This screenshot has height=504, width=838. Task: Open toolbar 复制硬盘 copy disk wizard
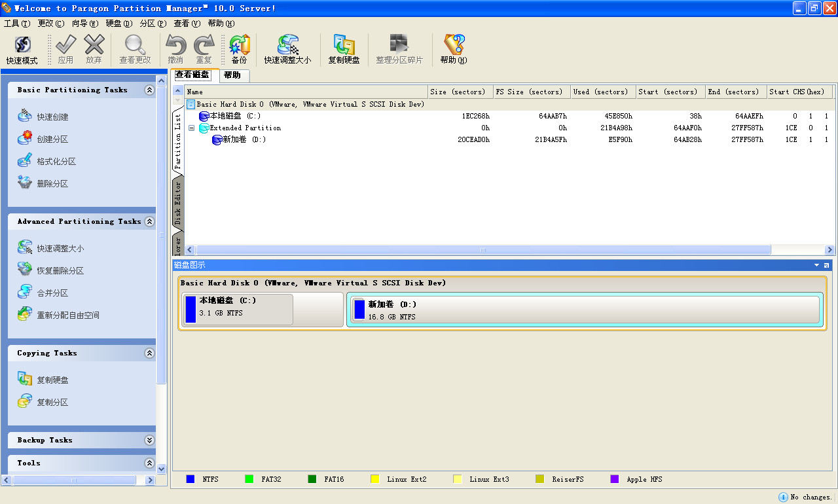[344, 50]
